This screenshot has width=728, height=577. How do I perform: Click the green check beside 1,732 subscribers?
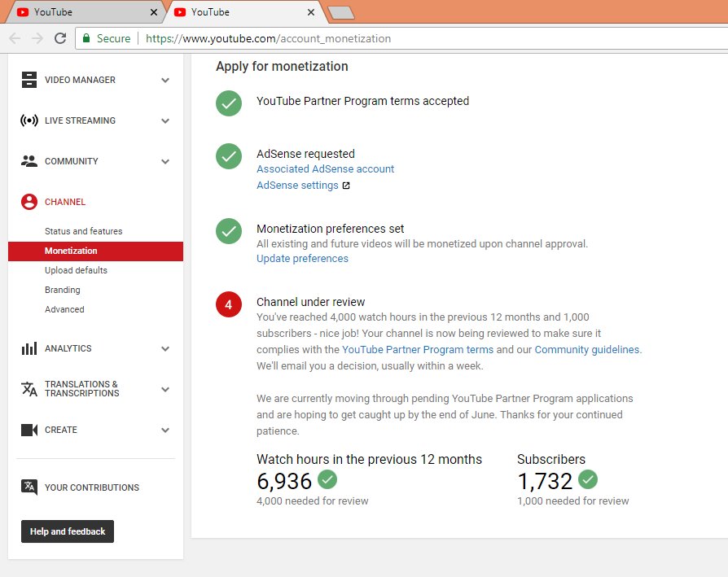pos(588,479)
